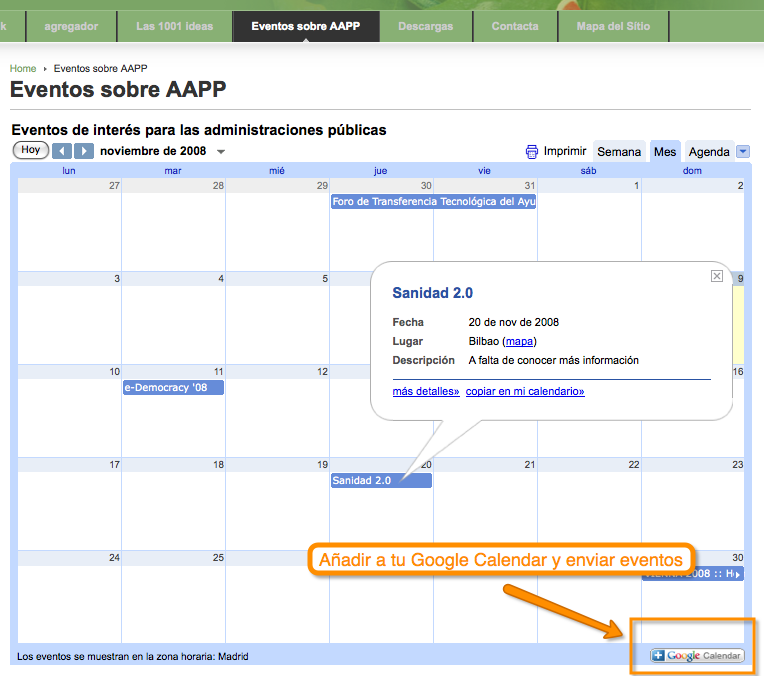Open the agregador menu item
764x676 pixels.
(x=71, y=26)
